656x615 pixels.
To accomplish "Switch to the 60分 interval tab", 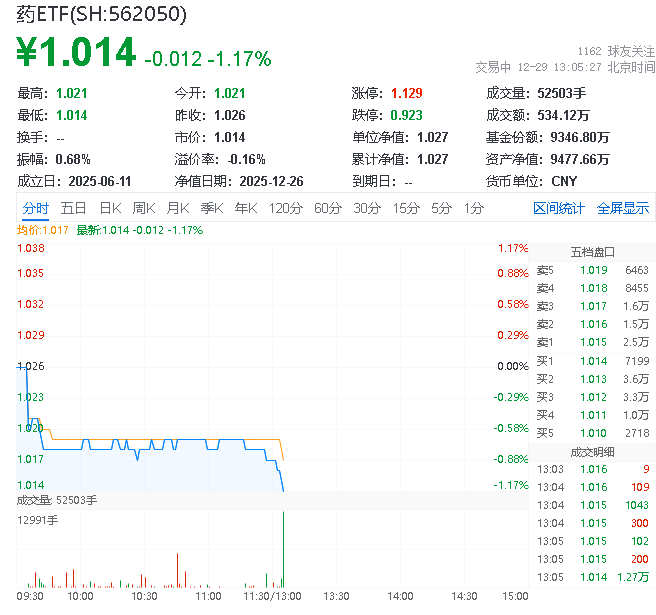I will click(x=328, y=208).
